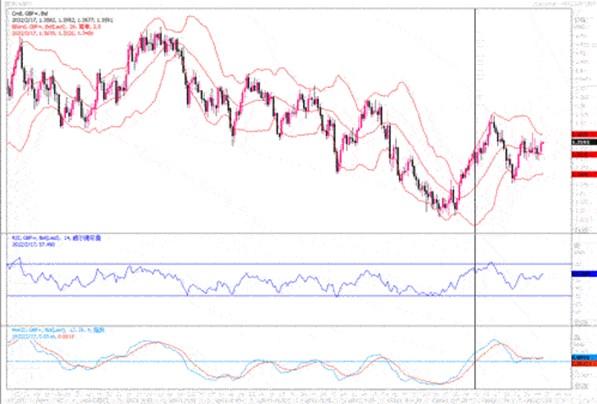
Task: Select the MACD zero baseline
Action: pos(289,361)
